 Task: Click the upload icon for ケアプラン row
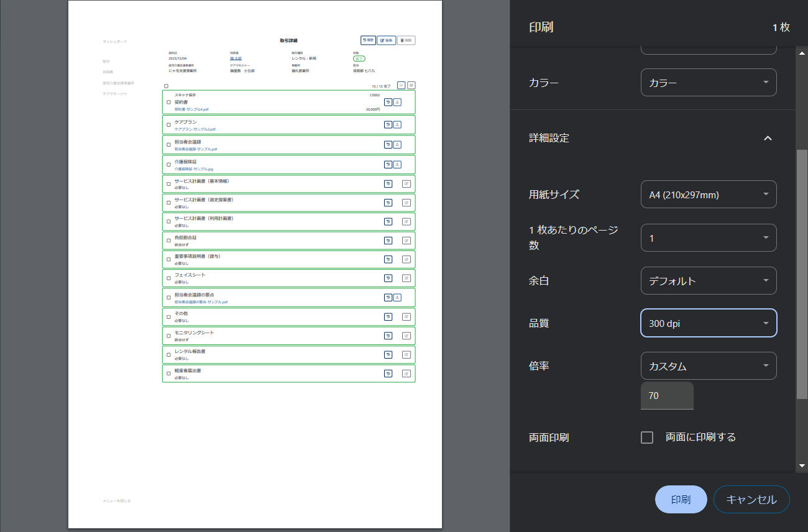(397, 125)
